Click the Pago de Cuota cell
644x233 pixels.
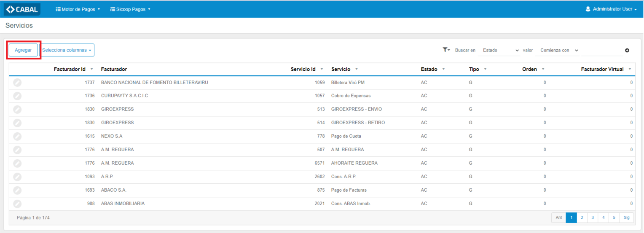tap(346, 137)
